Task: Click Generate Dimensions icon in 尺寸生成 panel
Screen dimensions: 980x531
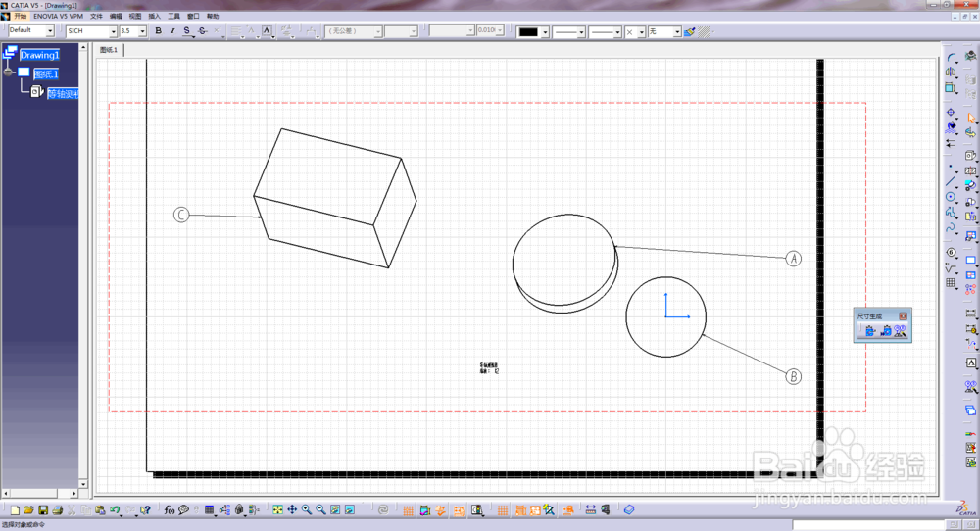Action: coord(870,331)
